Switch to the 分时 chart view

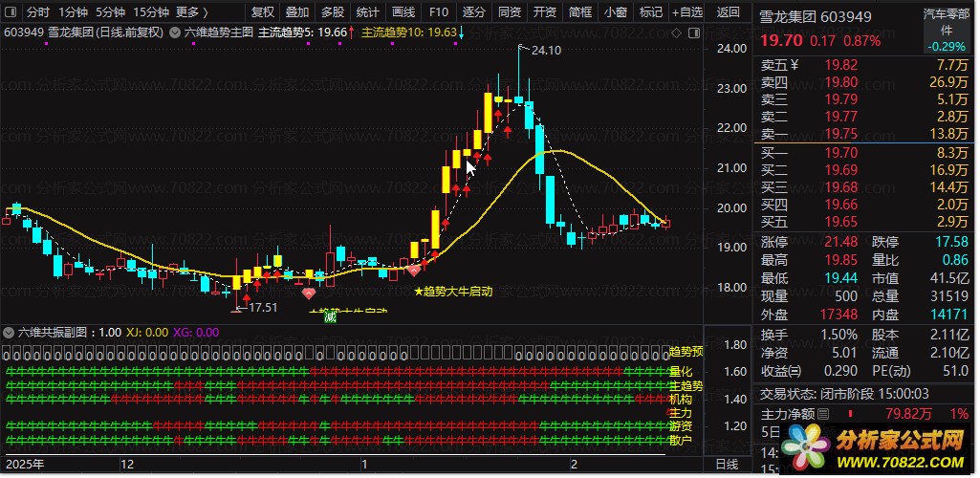[37, 11]
